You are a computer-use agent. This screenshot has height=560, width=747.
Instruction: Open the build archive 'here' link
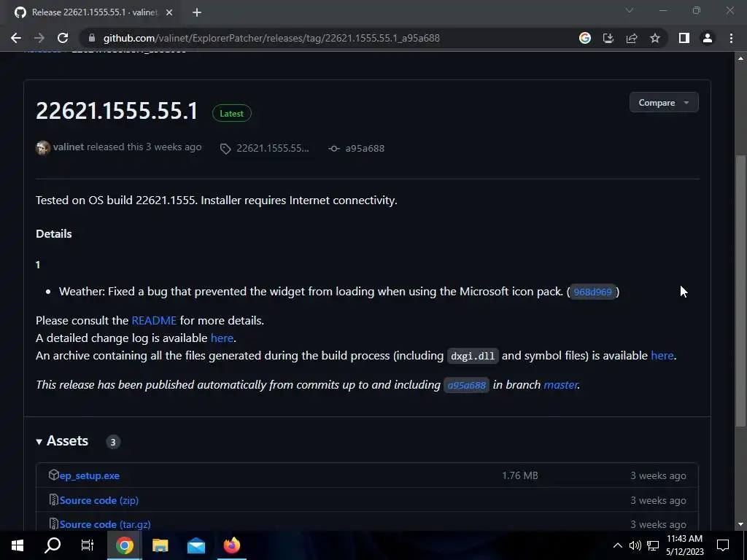662,355
